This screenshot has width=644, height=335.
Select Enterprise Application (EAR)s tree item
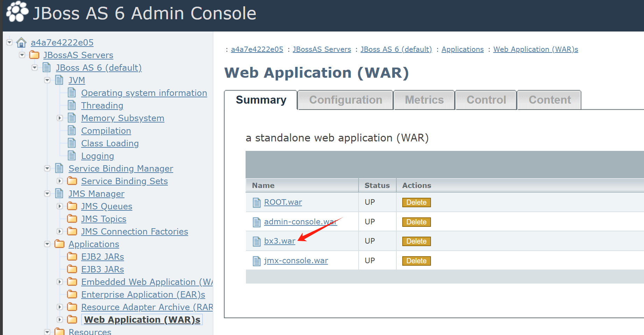143,294
